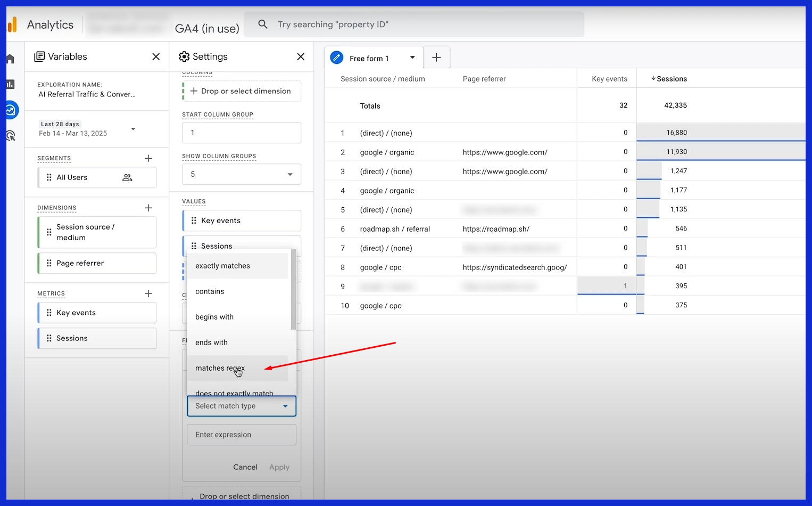This screenshot has width=812, height=506.
Task: Select the Page referrer dimension chip
Action: coord(97,263)
